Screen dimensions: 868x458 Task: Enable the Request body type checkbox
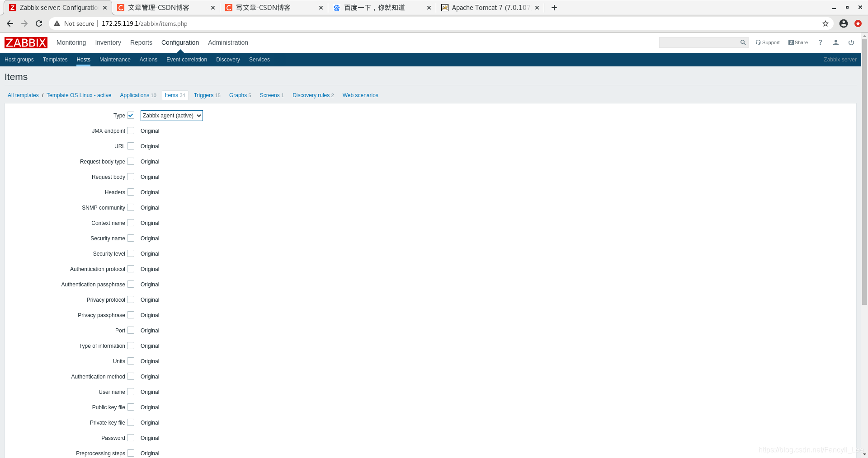(x=131, y=161)
